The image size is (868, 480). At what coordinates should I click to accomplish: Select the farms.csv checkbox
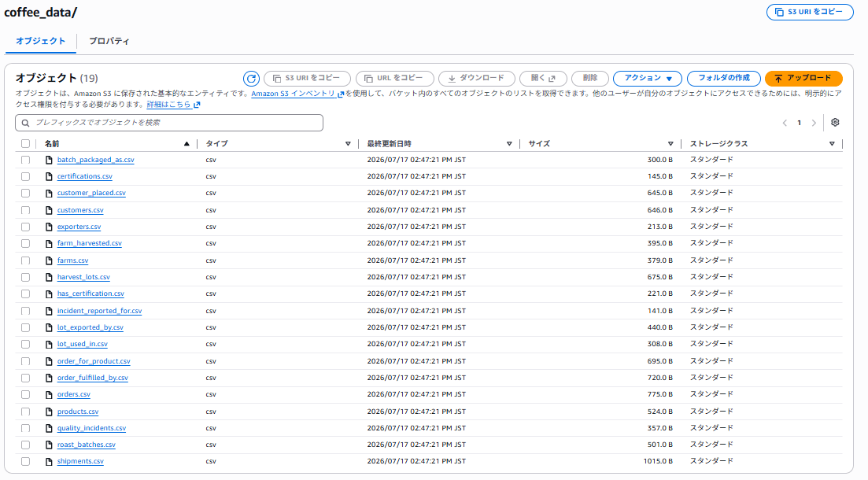(25, 260)
